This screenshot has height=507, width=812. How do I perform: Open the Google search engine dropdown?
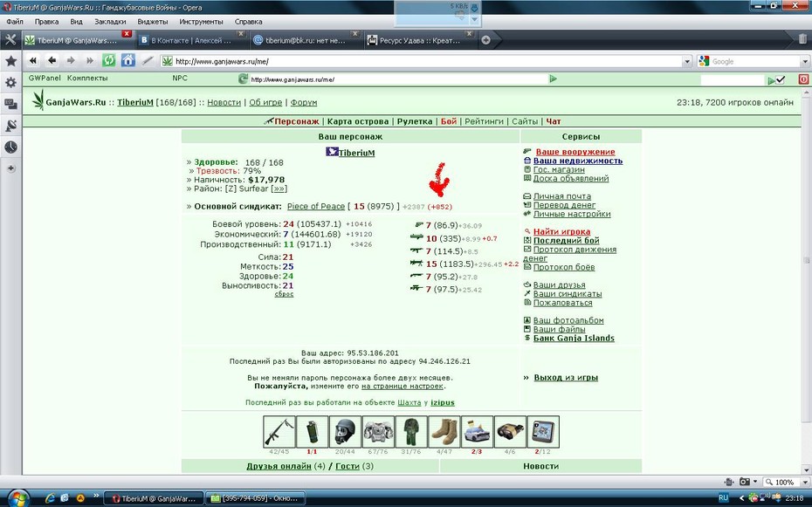pos(805,61)
